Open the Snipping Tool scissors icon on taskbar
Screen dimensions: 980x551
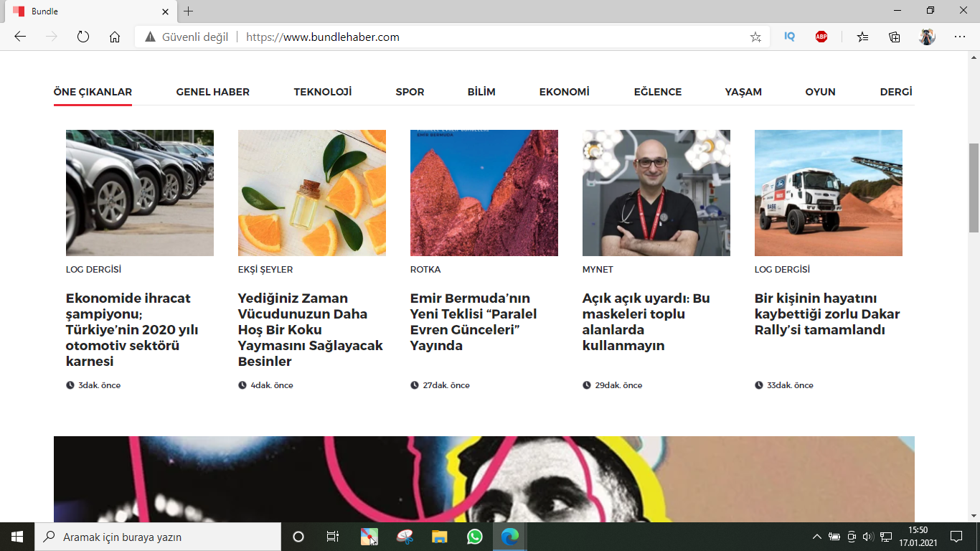point(405,537)
